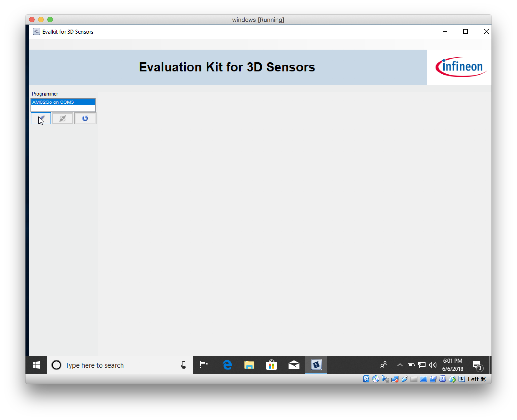Click the grayed-out disconnect programmer icon
Image resolution: width=517 pixels, height=420 pixels.
(62, 118)
